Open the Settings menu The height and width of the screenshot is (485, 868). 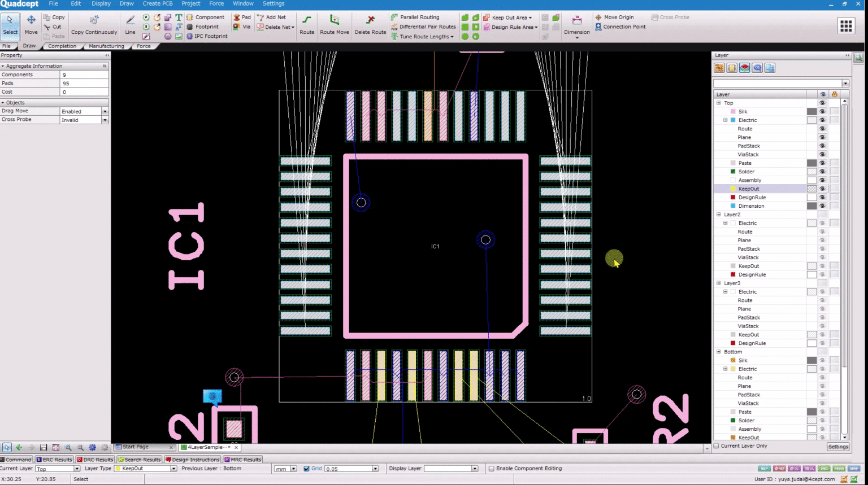(274, 3)
